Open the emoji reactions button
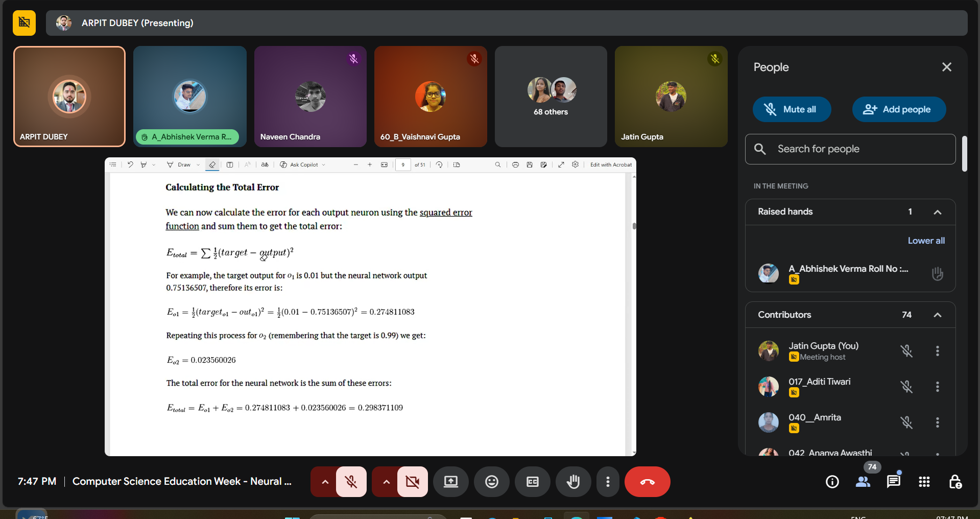The width and height of the screenshot is (980, 519). click(x=491, y=482)
